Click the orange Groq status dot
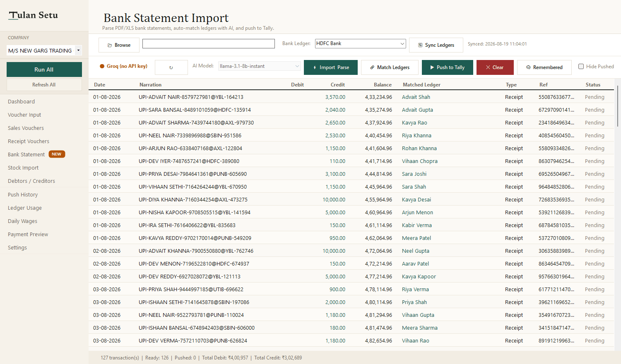 click(102, 66)
